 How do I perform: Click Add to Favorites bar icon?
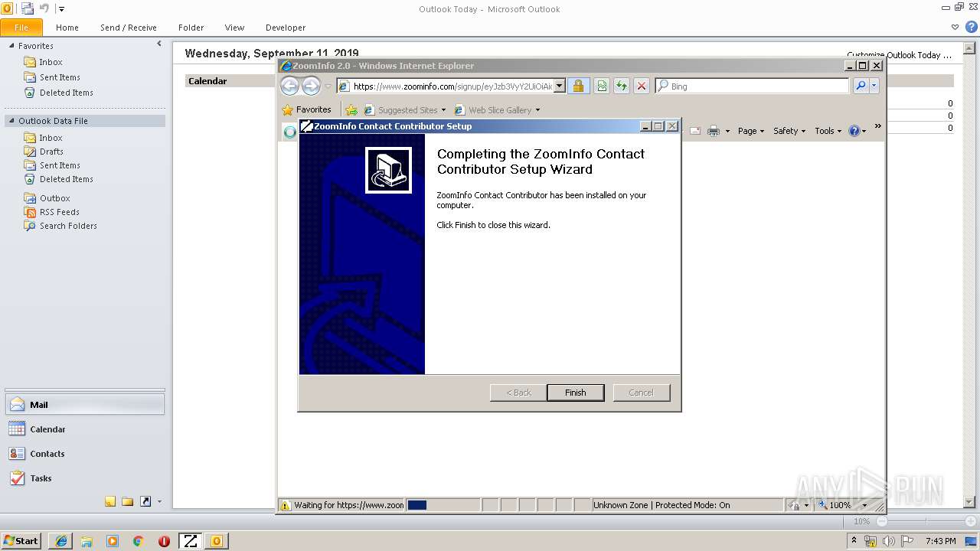pyautogui.click(x=351, y=109)
